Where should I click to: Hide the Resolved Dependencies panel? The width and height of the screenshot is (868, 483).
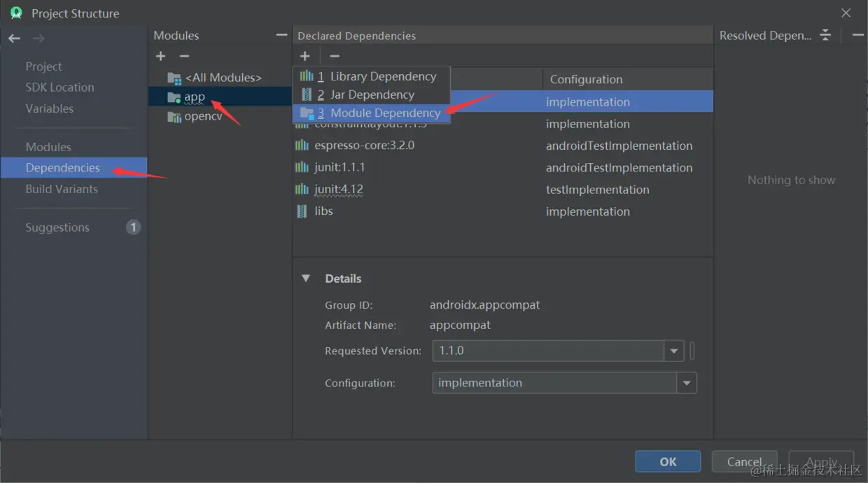(857, 35)
